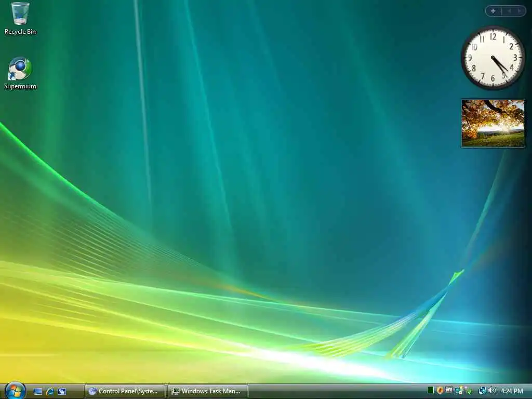
Task: Click the sidebar previous gadgets arrow
Action: pos(509,11)
